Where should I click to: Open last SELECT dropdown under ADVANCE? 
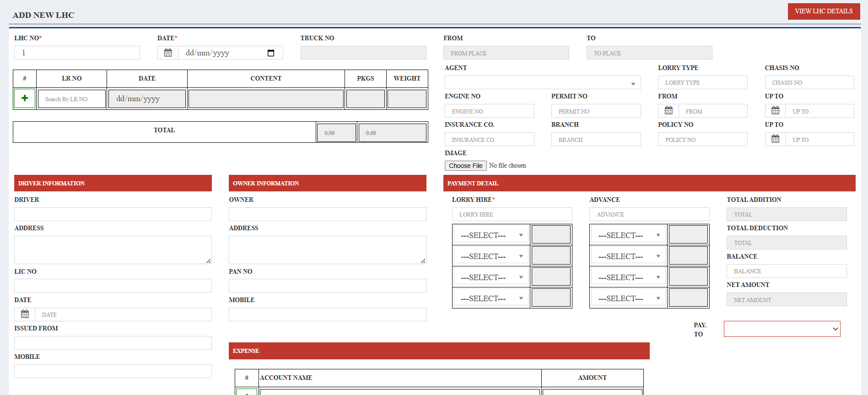(x=628, y=298)
